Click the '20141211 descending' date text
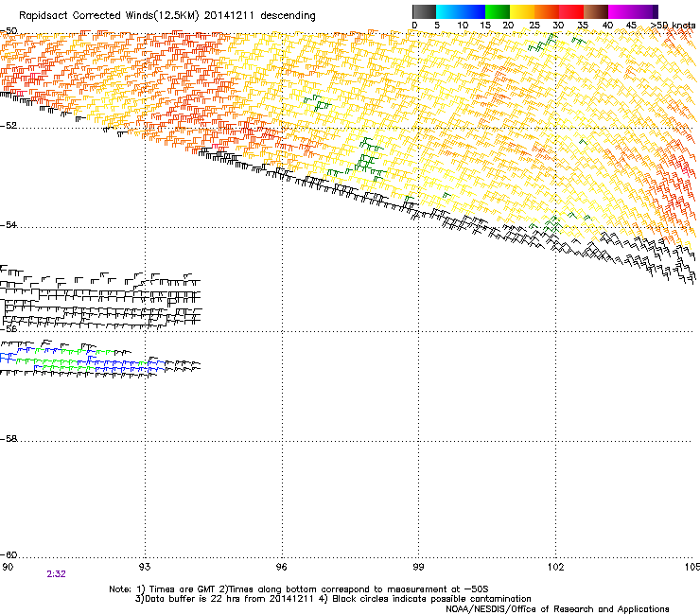700x615 pixels. (x=259, y=16)
